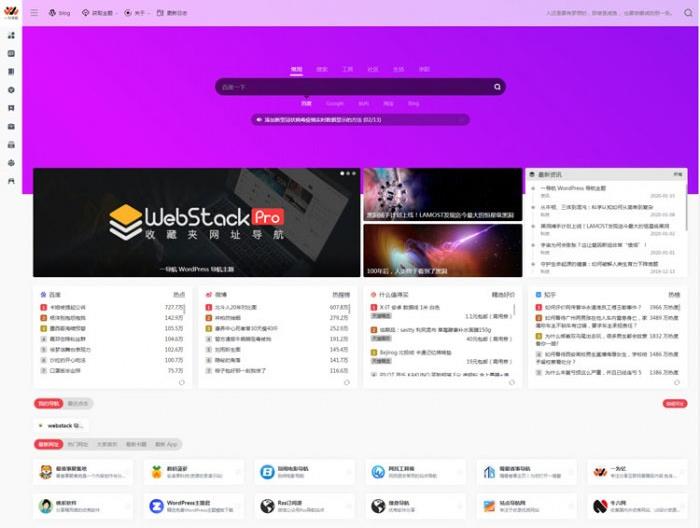This screenshot has width=700, height=528.
Task: Click the red button at right of 我的导航
Action: coord(675,403)
